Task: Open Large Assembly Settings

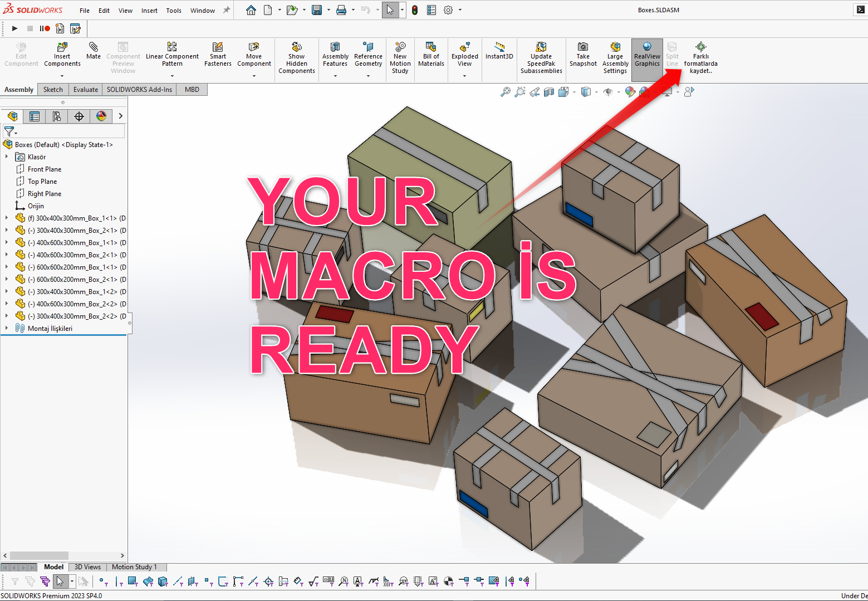Action: (615, 58)
